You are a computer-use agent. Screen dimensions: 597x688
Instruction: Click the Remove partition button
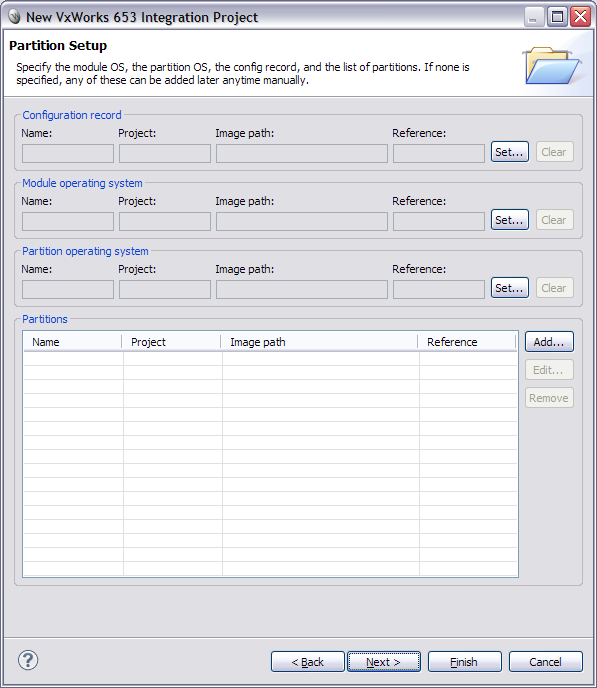pos(549,398)
